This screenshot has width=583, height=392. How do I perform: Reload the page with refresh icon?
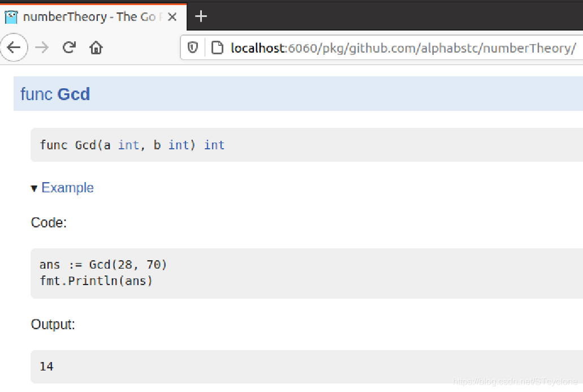pos(69,48)
